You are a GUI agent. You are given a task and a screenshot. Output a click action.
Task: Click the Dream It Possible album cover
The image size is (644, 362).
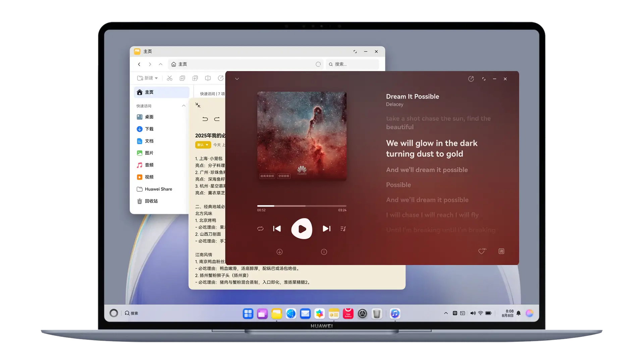[x=302, y=136]
